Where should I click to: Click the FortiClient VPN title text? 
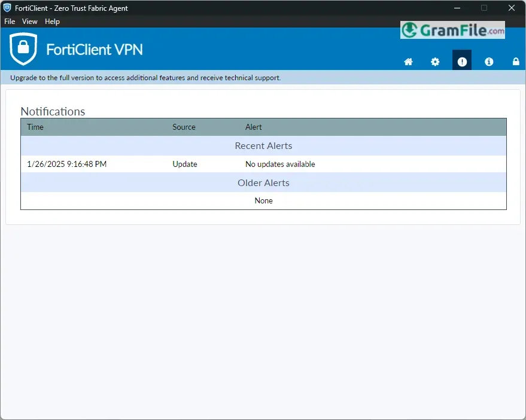(95, 50)
